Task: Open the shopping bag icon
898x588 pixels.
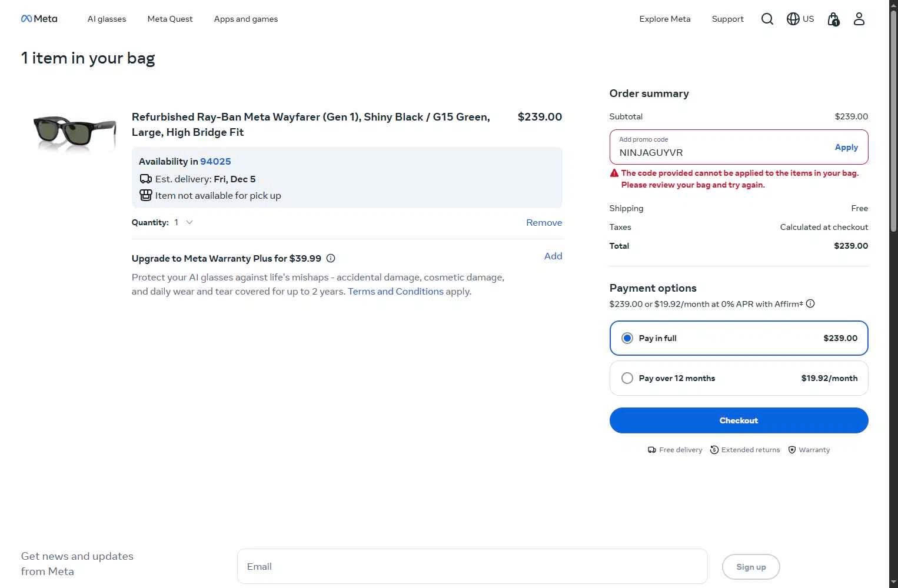Action: click(833, 19)
